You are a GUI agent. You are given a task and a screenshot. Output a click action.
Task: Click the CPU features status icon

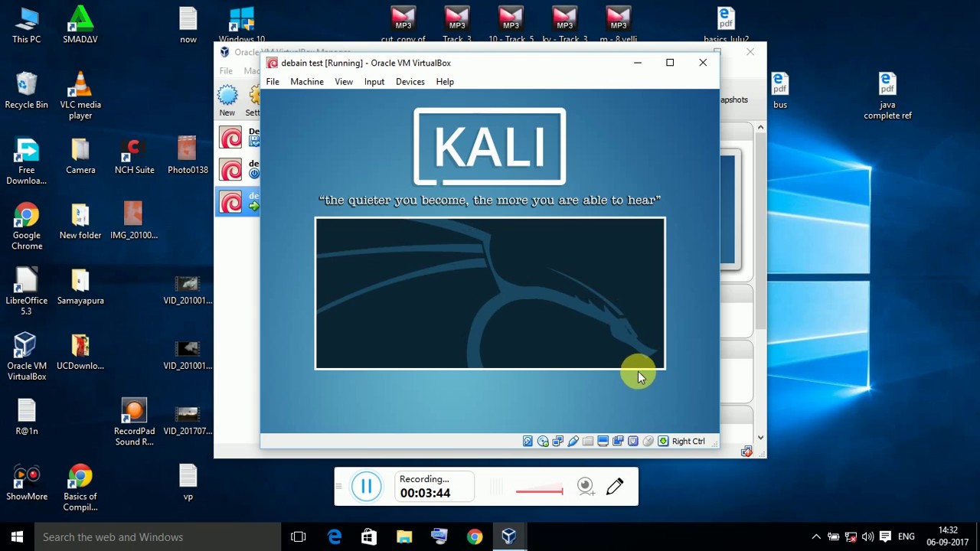(x=633, y=441)
